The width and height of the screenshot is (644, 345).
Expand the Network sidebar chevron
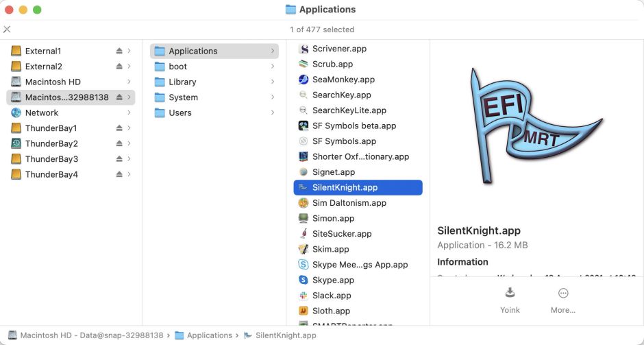(x=129, y=113)
